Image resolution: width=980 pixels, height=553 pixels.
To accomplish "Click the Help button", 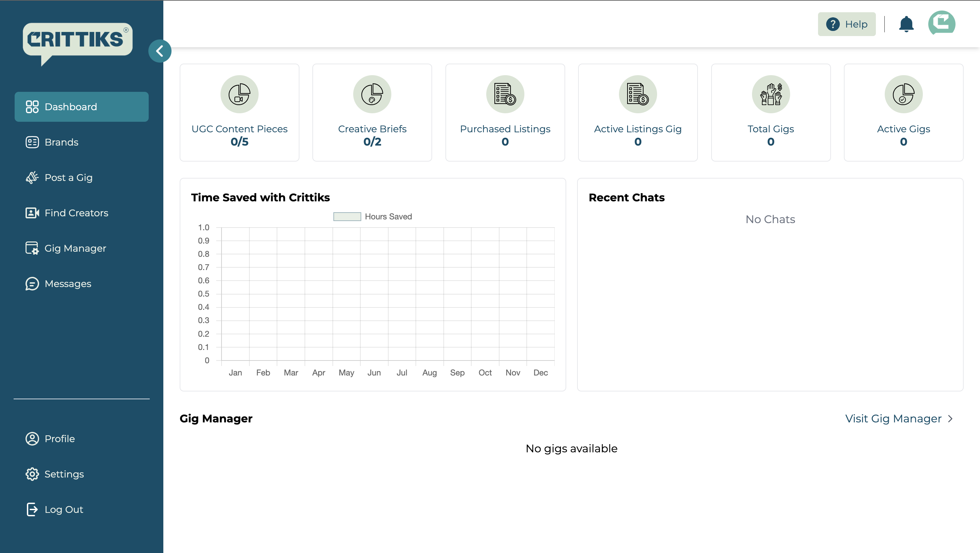I will pyautogui.click(x=847, y=24).
